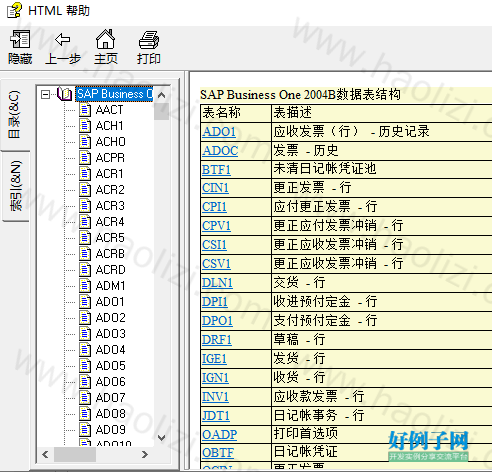Click the page icon next to ADO1 tree item
Screen dimensions: 492x472
(x=85, y=302)
